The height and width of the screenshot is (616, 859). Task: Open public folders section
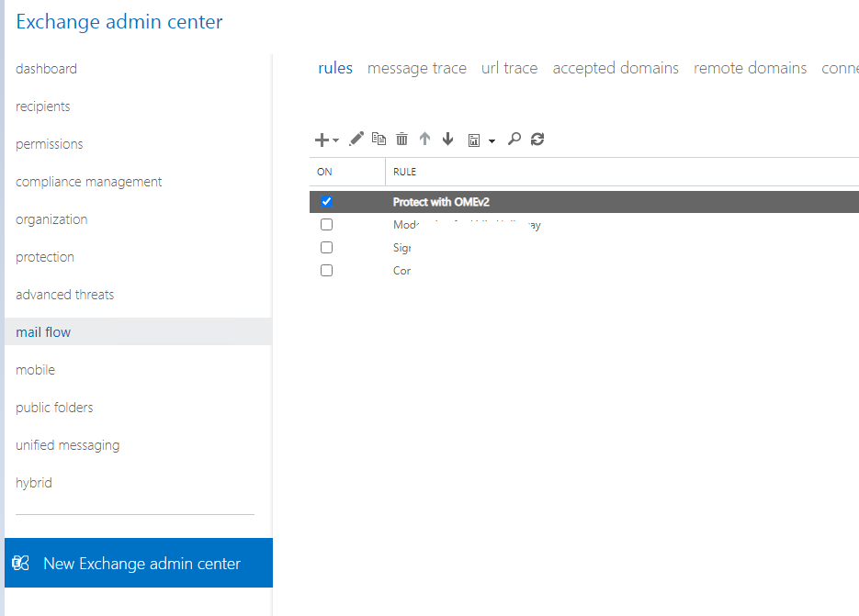54,408
